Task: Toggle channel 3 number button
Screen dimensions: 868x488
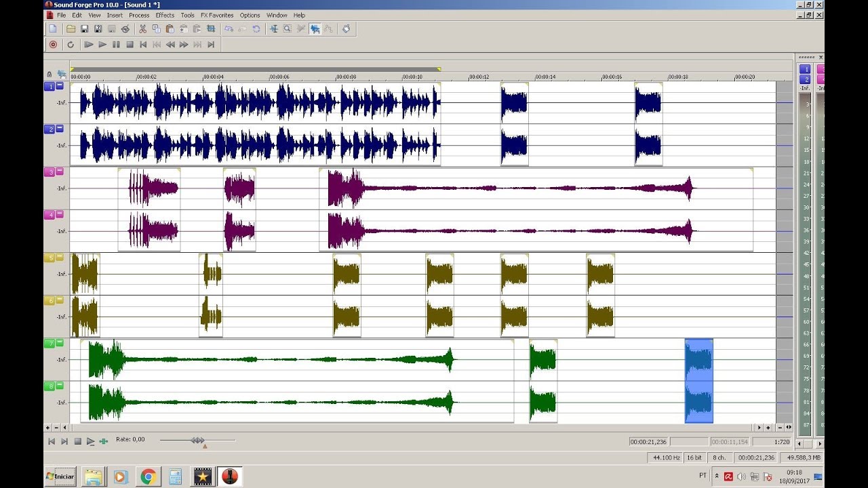Action: point(50,171)
